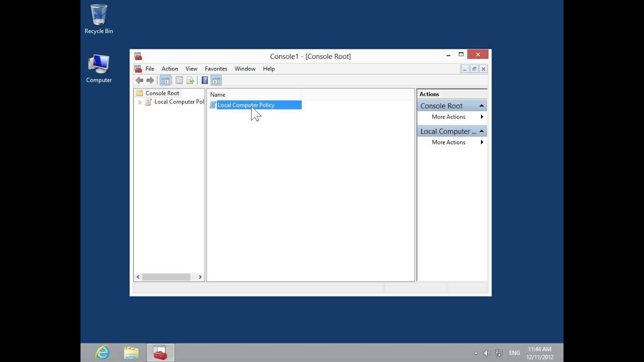The width and height of the screenshot is (644, 362).
Task: Click the Back arrow in the toolbar
Action: click(x=139, y=80)
